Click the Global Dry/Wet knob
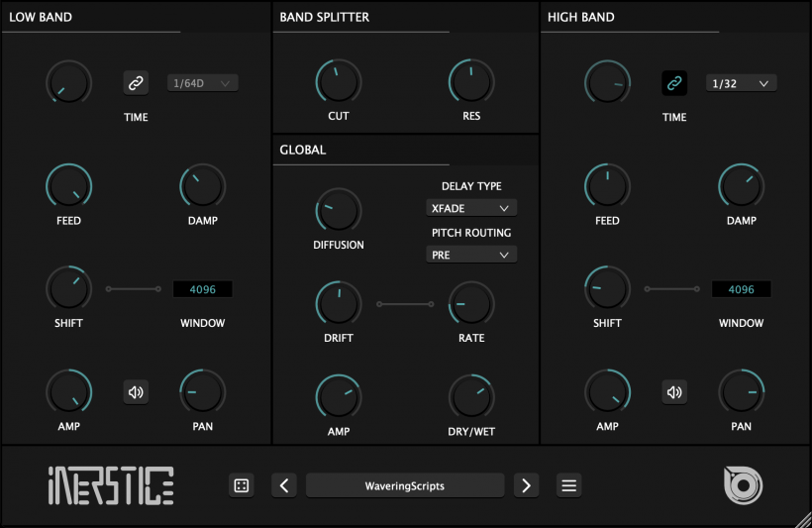 click(x=471, y=397)
